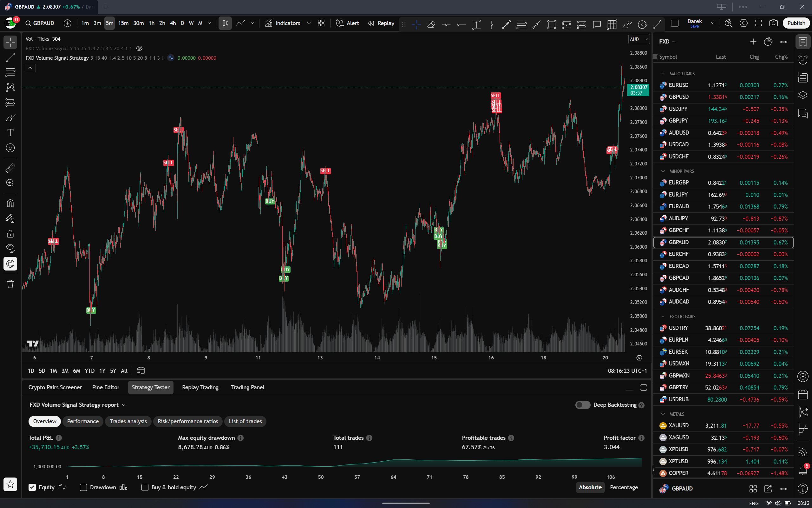Toggle lock all drawing tools

pyautogui.click(x=10, y=233)
